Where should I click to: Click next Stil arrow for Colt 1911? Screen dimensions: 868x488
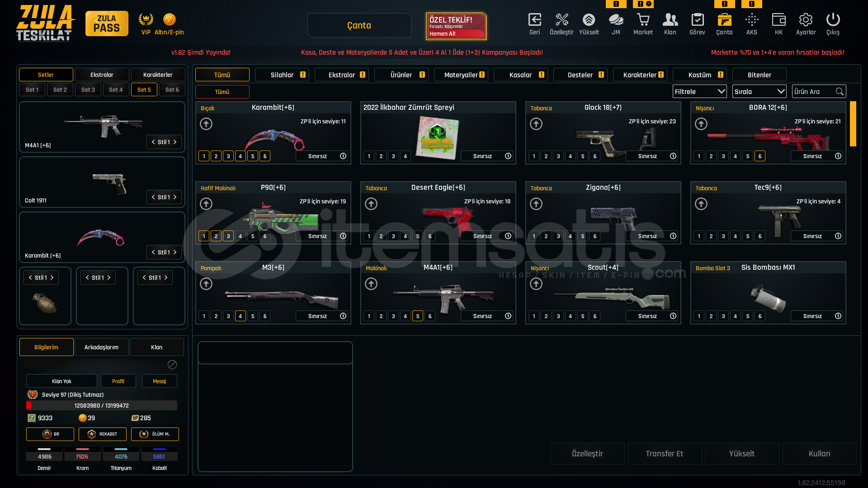tap(175, 197)
